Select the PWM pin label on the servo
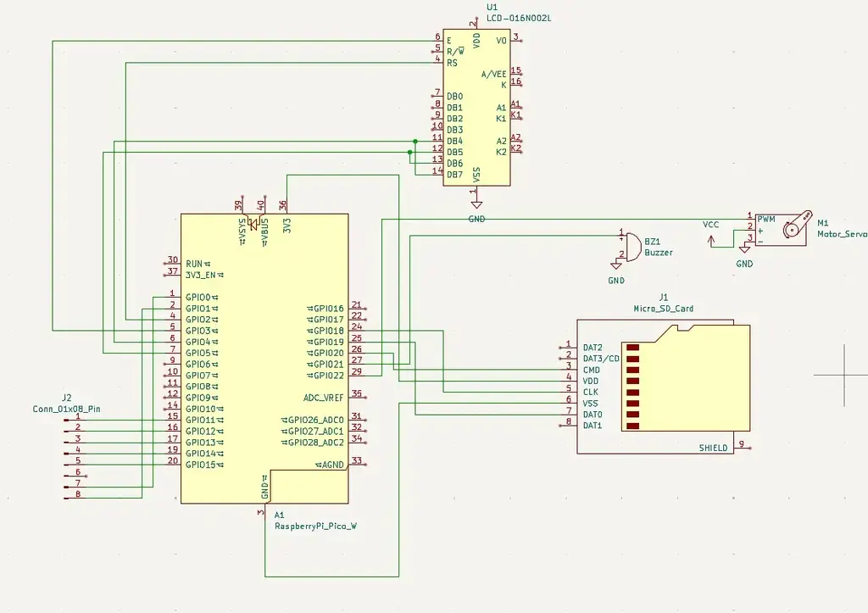Screen dimensions: 868x613 [766, 220]
